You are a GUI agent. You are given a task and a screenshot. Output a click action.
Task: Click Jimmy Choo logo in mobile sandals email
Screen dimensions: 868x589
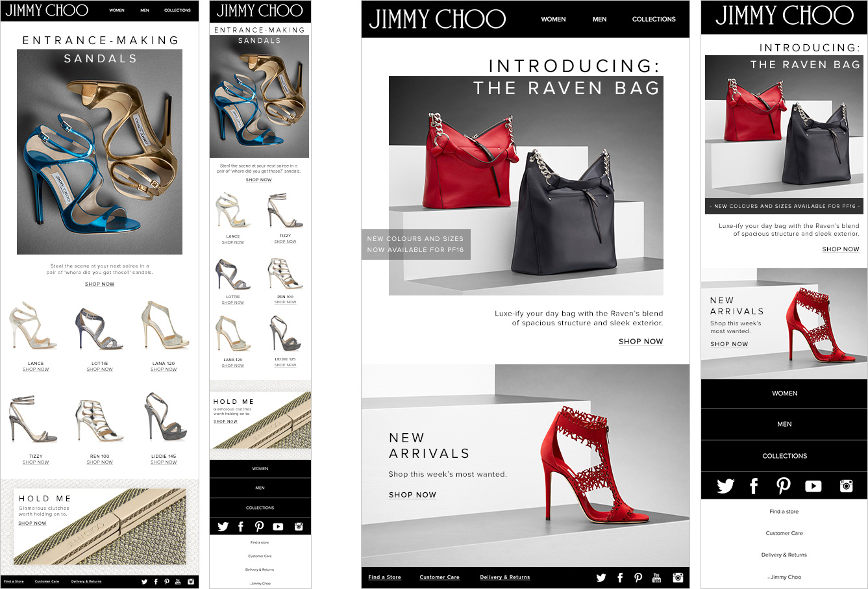260,11
